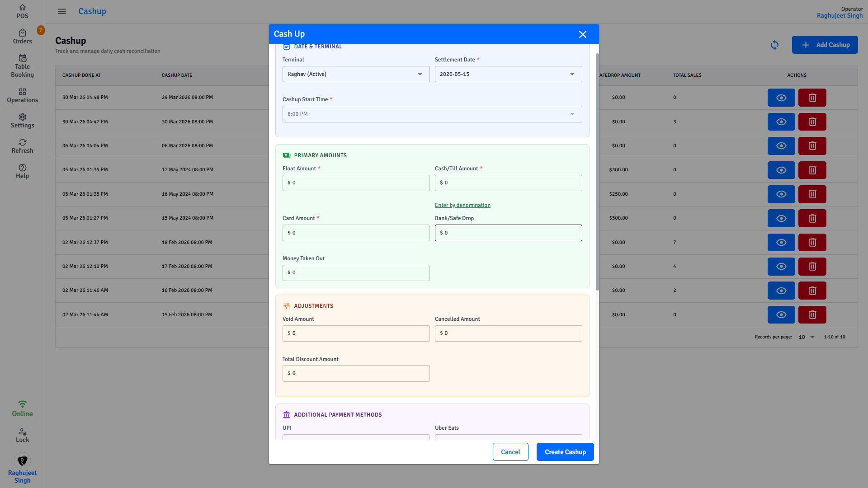The height and width of the screenshot is (488, 868).
Task: Click the Money Taken Out field
Action: 356,273
